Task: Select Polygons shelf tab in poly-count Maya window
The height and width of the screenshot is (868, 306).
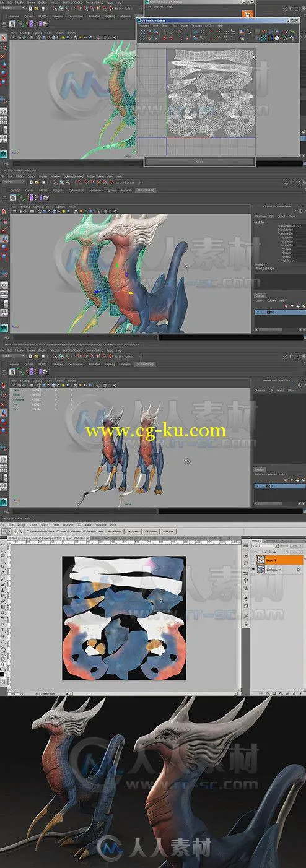Action: click(57, 364)
